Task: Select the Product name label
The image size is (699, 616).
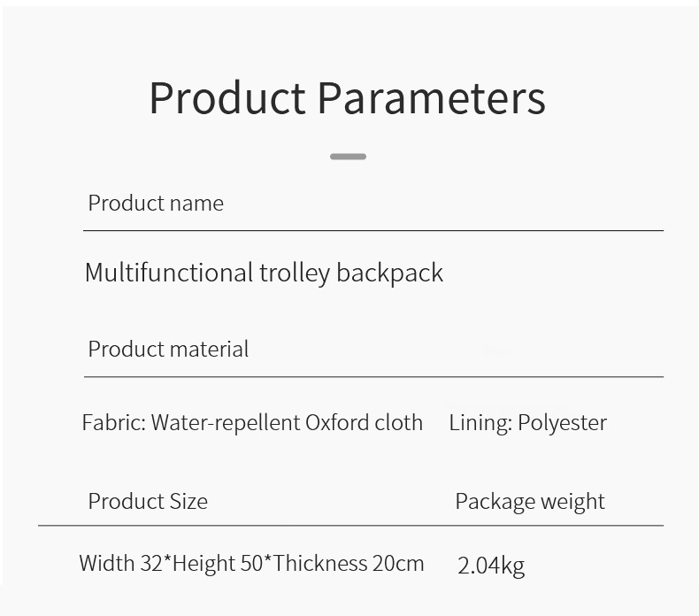Action: 156,203
